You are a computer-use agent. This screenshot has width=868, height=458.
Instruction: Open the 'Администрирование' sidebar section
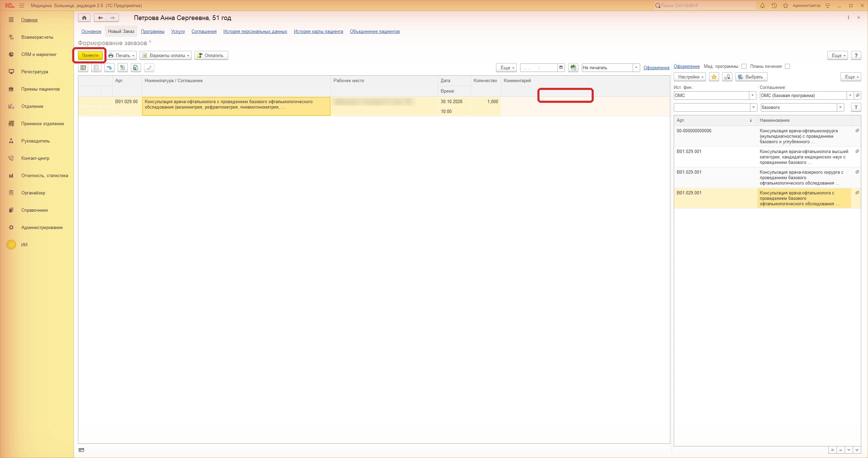tap(42, 227)
